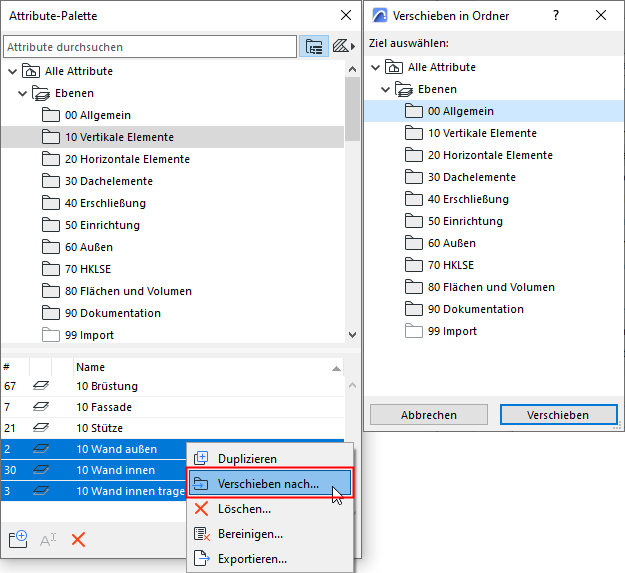The width and height of the screenshot is (625, 573).
Task: Select 40 Erschließung target in dialog
Action: coord(493,199)
